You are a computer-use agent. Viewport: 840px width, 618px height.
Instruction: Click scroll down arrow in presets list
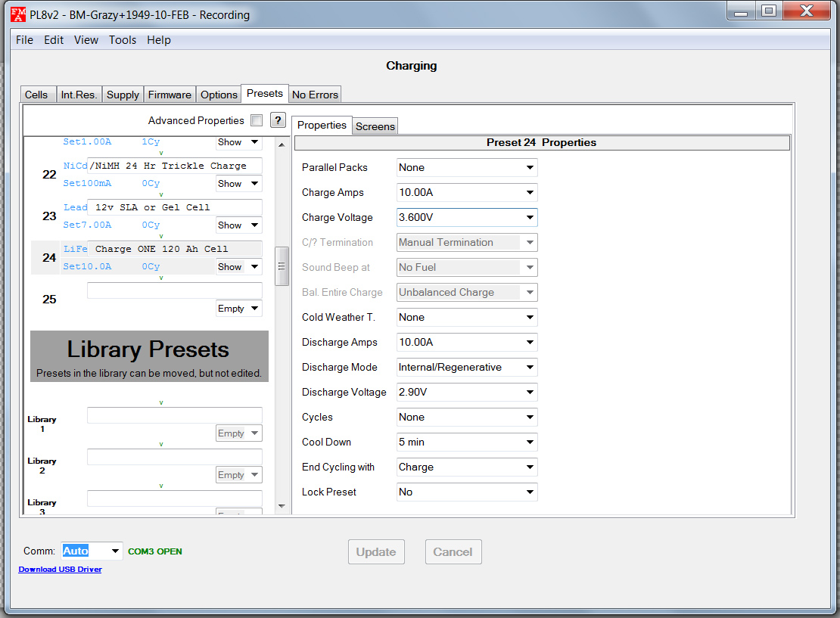click(x=282, y=506)
